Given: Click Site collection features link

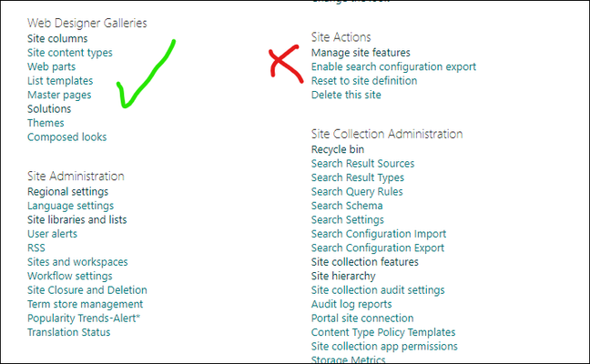Looking at the screenshot, I should tap(364, 262).
